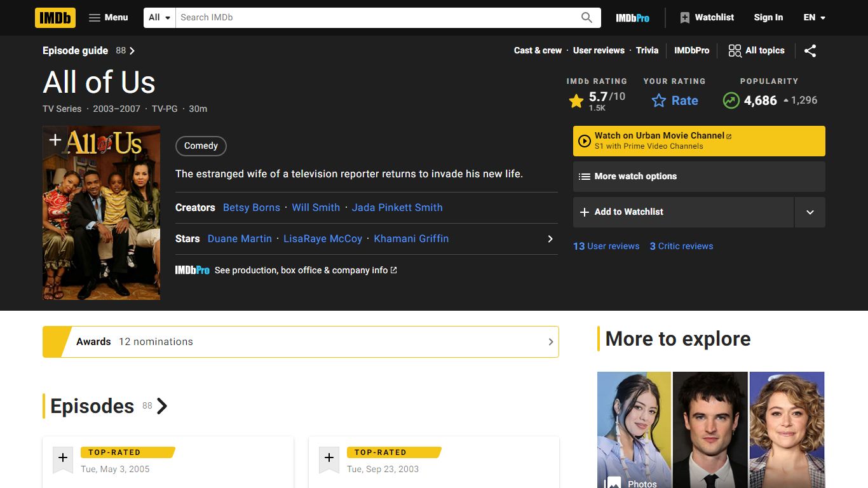Click Sign In
868x488 pixels.
768,18
